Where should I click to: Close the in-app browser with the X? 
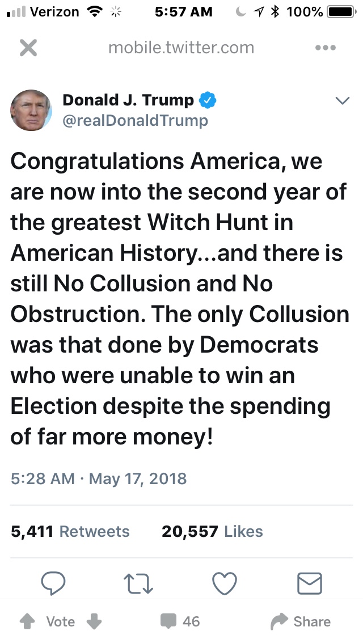(28, 48)
